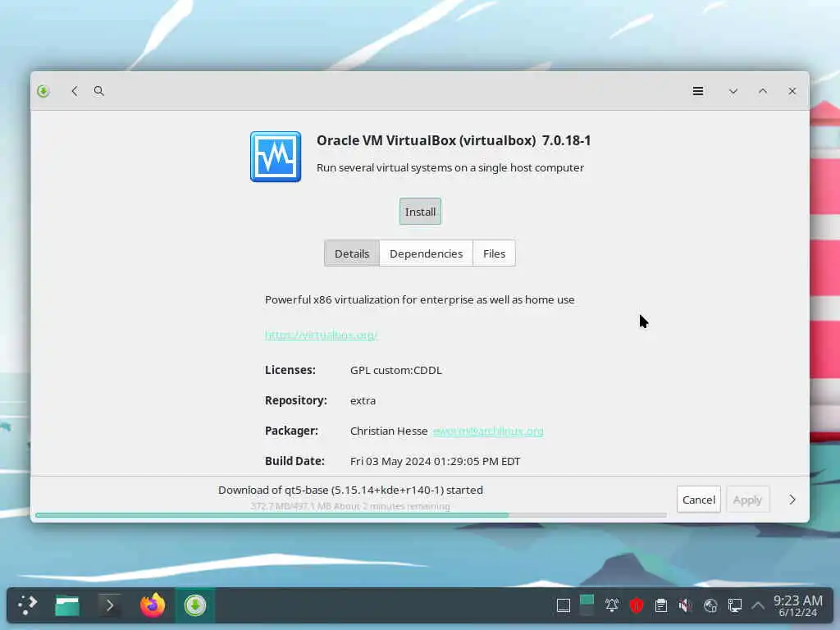
Task: Click the 'Christian Hesse' packager name
Action: coord(388,431)
